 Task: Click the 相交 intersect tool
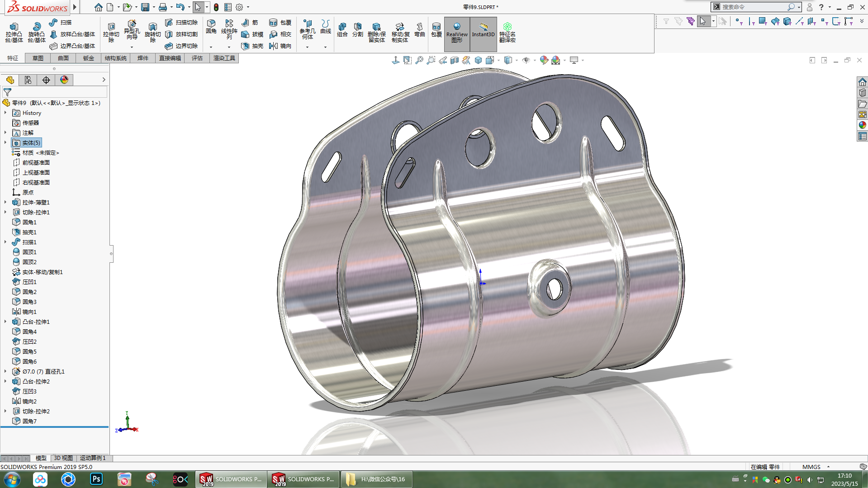280,34
